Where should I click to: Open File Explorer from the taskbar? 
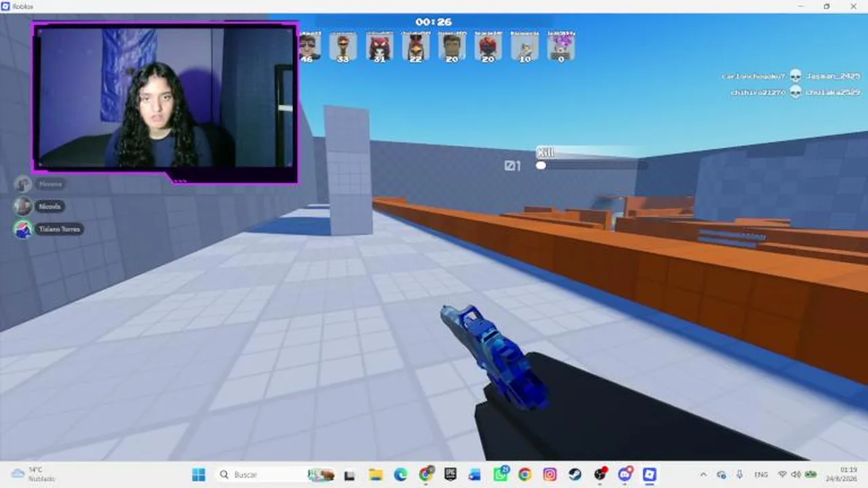click(x=375, y=474)
